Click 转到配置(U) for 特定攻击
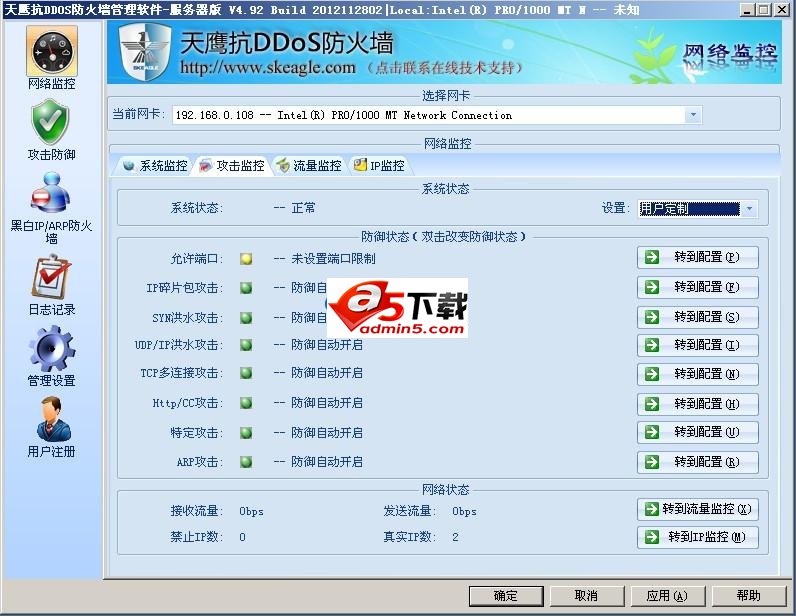This screenshot has width=796, height=616. click(x=698, y=432)
